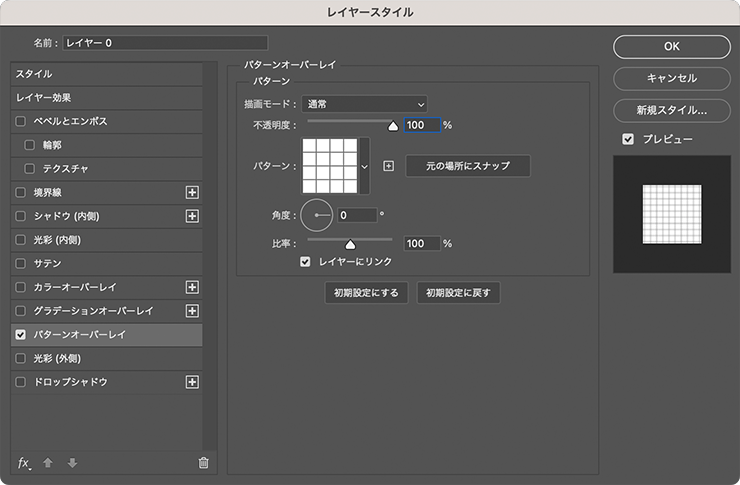This screenshot has width=740, height=485.
Task: Click 初期設定に戻す button
Action: click(458, 293)
